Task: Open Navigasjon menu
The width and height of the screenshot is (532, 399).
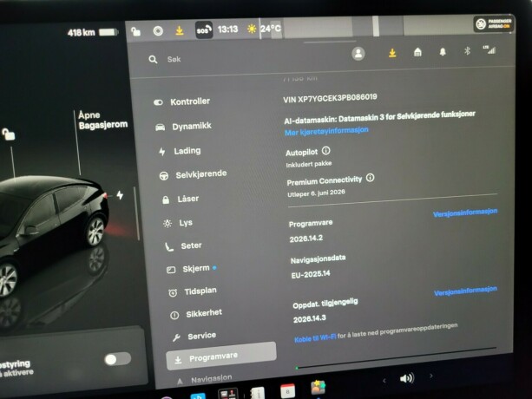Action: [x=204, y=379]
